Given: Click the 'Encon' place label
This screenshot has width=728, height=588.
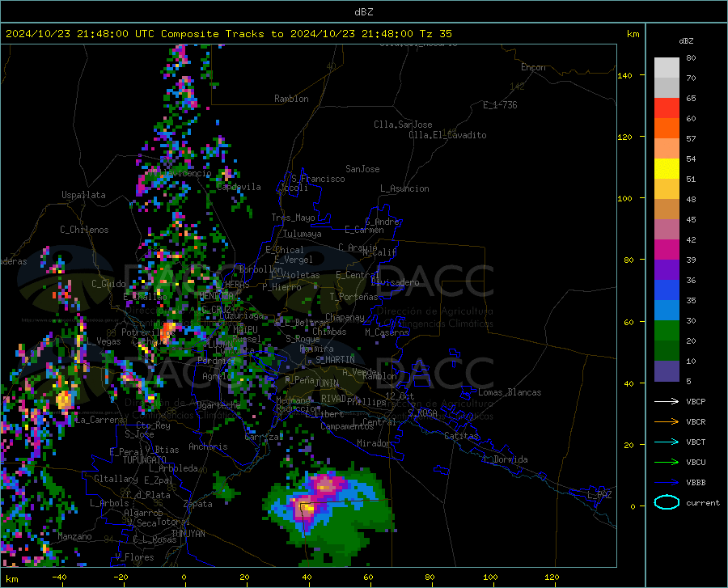Looking at the screenshot, I should (x=533, y=67).
